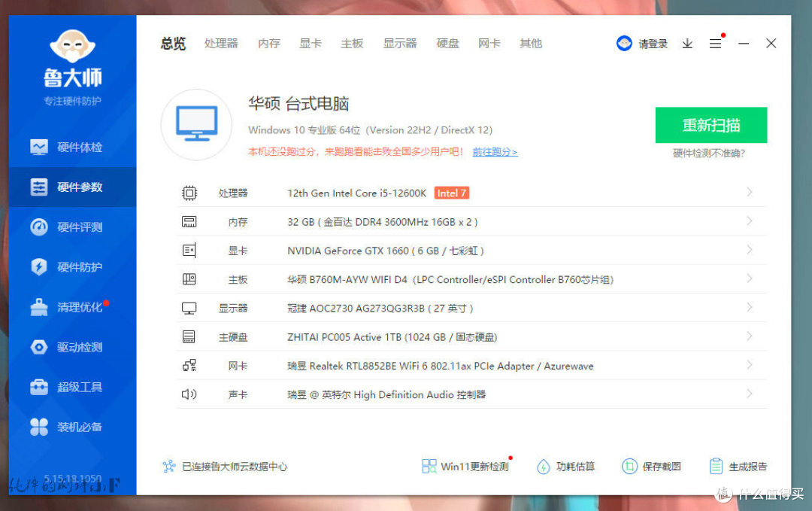Click the 处理器 CPU chip icon
This screenshot has height=511, width=812.
pyautogui.click(x=189, y=193)
